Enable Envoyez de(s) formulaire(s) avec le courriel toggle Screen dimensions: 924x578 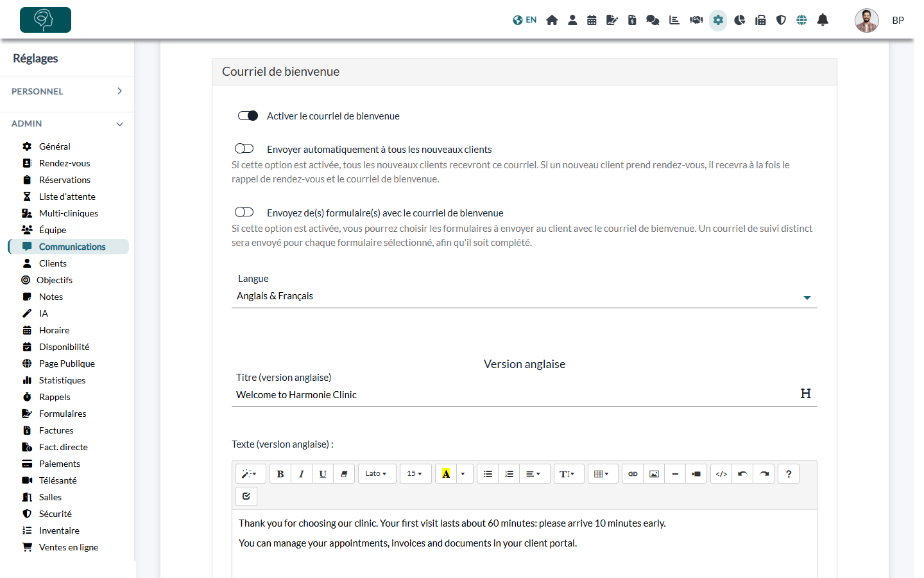click(x=244, y=212)
